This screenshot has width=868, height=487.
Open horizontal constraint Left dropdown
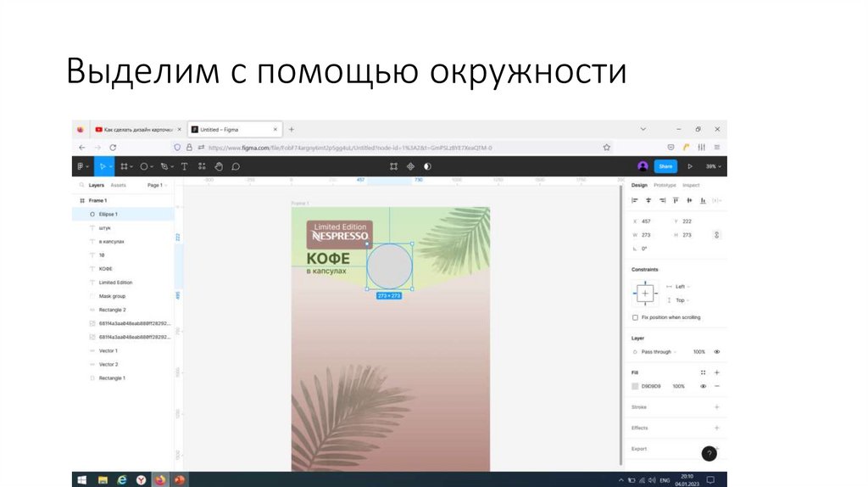682,287
